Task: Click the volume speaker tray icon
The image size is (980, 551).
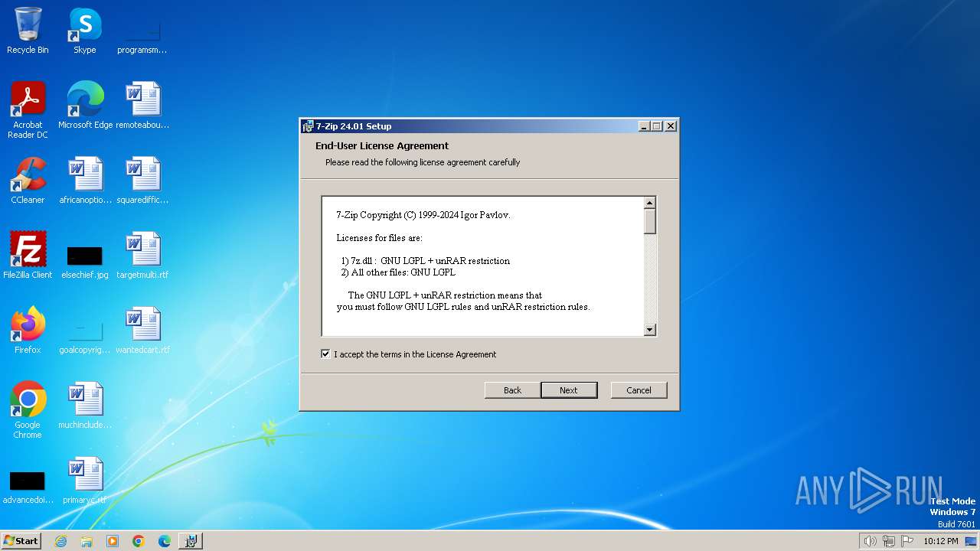Action: [x=870, y=541]
